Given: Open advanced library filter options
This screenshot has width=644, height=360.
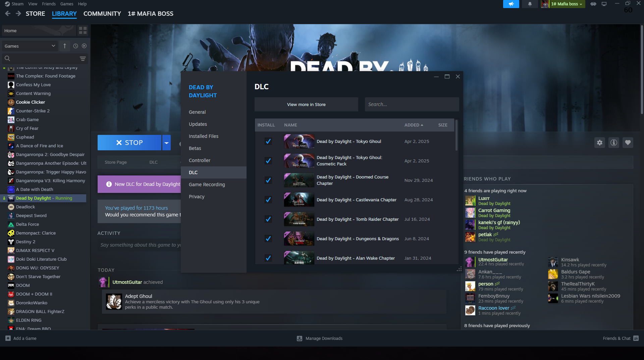Looking at the screenshot, I should 83,59.
